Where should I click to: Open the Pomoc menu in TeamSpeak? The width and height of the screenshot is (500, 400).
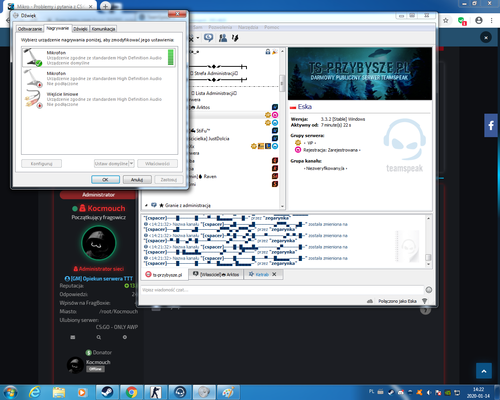click(272, 27)
